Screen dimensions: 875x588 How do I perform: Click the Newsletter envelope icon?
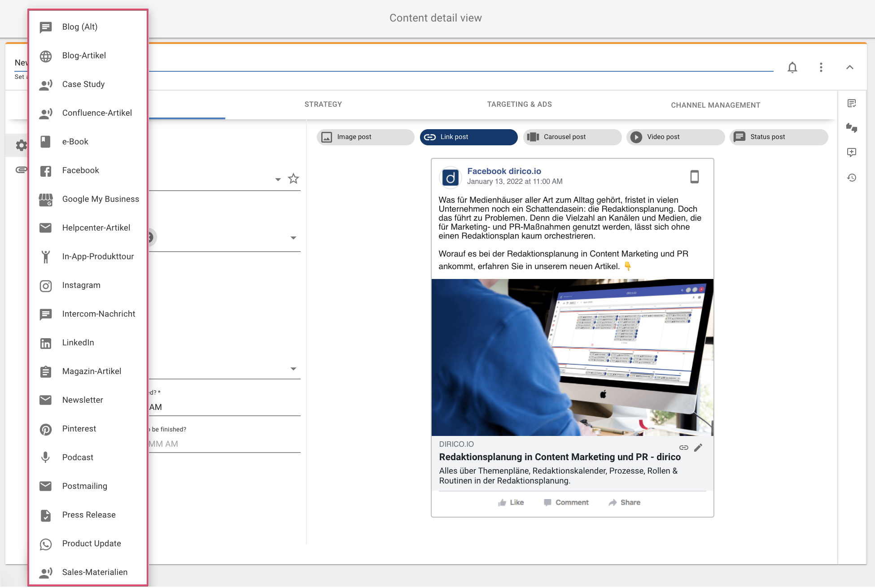(x=46, y=400)
